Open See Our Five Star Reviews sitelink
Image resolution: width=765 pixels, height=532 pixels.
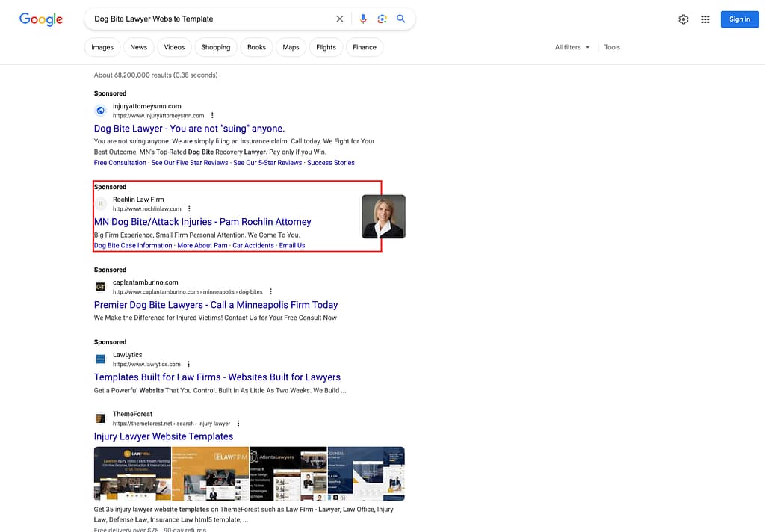click(190, 163)
